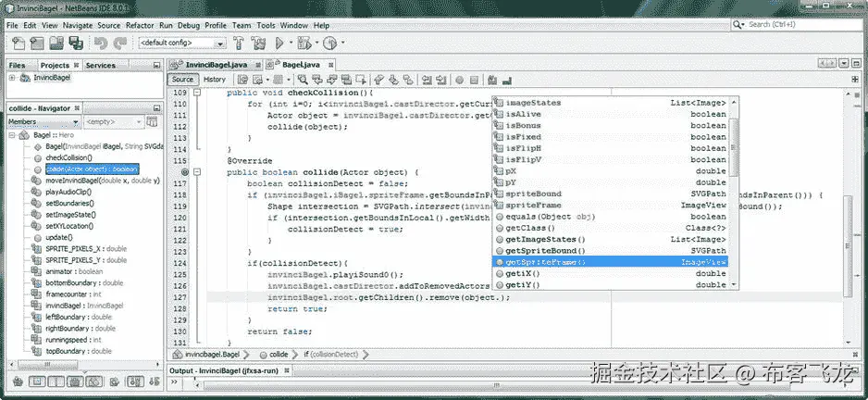Screen dimensions: 868x400
Task: Collapse checkCollision code fold on line 109
Action: point(196,94)
